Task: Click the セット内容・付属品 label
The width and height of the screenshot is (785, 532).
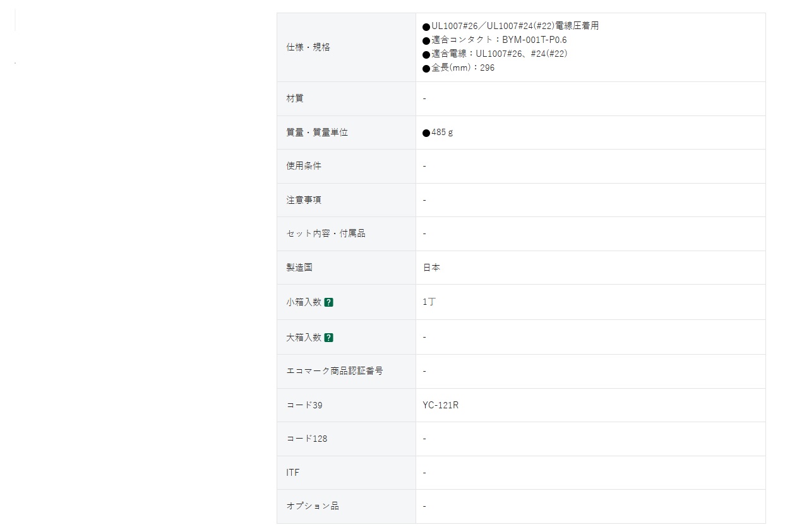Action: coord(326,233)
